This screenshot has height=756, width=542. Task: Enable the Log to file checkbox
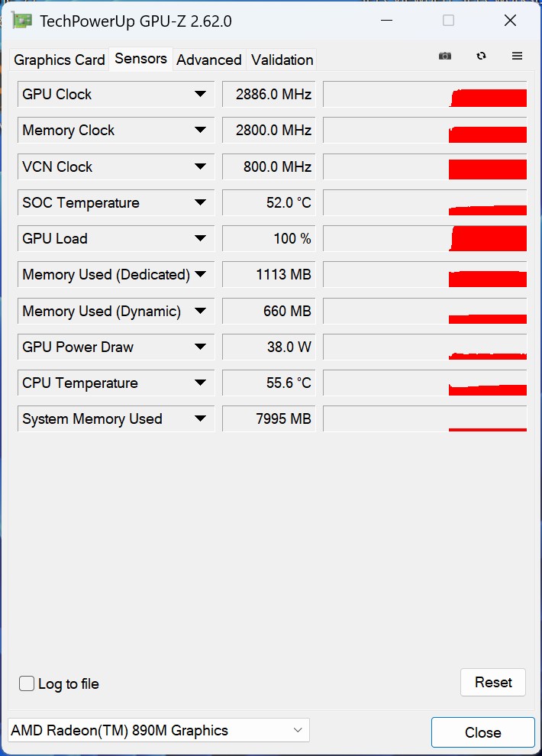27,683
